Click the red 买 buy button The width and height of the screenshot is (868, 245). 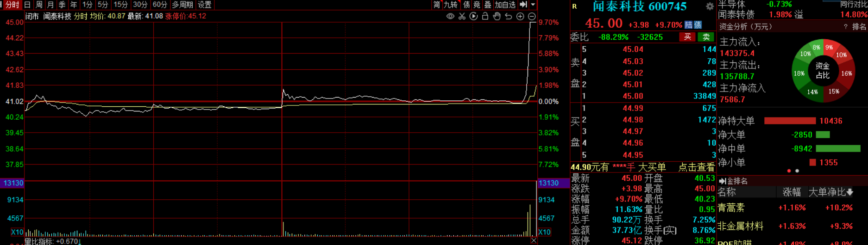(687, 37)
